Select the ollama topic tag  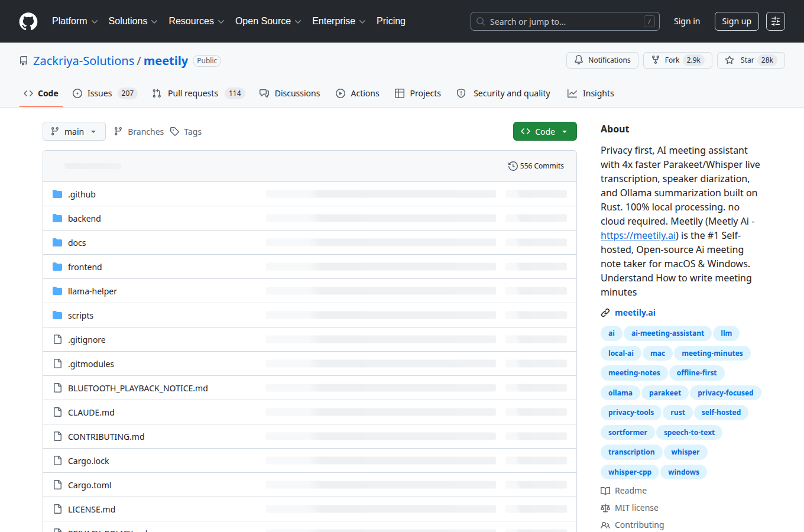620,393
